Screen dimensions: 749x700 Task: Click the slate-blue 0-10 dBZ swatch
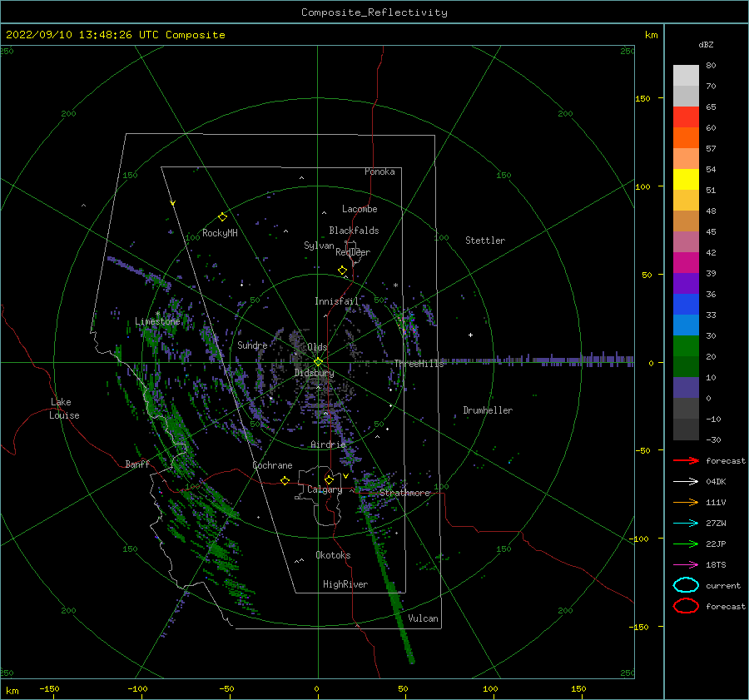pyautogui.click(x=686, y=388)
